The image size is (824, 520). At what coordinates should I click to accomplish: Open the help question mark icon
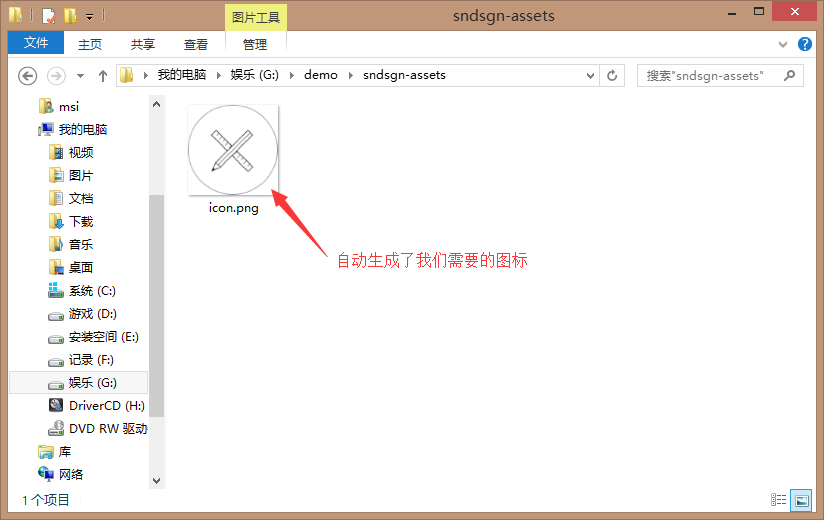point(805,44)
